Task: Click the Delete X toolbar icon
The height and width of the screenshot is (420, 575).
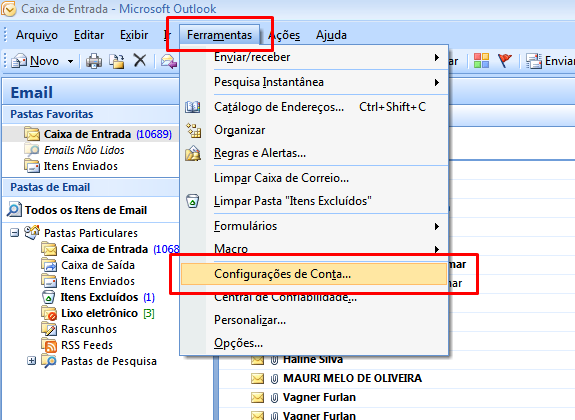Action: 140,61
